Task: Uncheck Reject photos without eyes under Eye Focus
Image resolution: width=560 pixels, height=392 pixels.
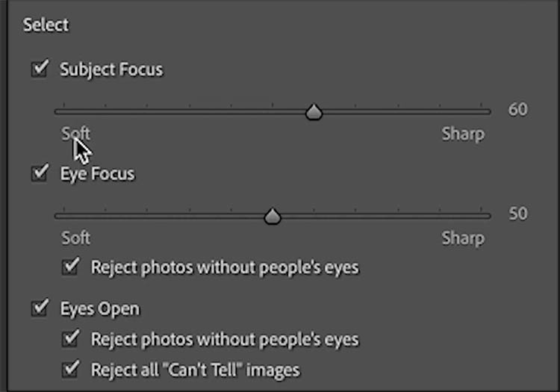Action: [x=70, y=267]
